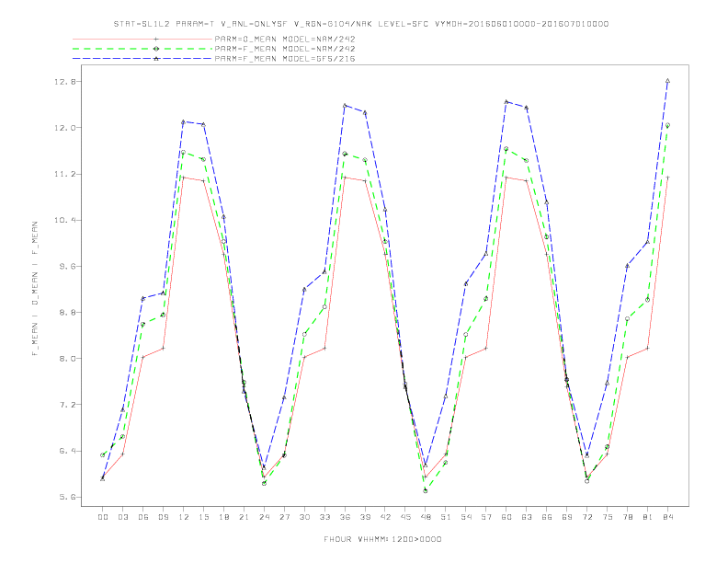This screenshot has height=563, width=728.
Task: Select green legend text PARM=F_MEAN MODEL=NAM/242
Action: [285, 49]
